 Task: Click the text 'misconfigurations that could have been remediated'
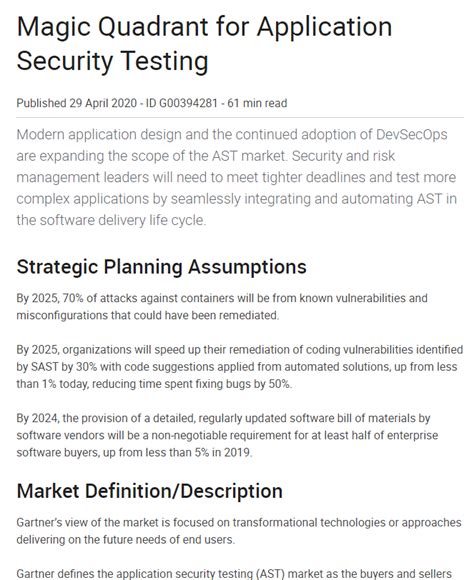(147, 315)
